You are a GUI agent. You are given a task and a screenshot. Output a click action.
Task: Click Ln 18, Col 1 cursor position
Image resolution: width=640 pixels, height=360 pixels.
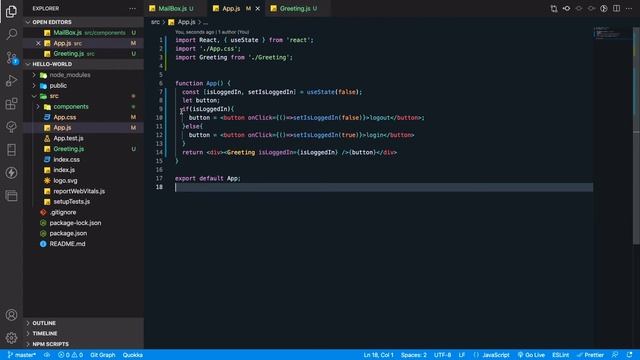pyautogui.click(x=378, y=355)
